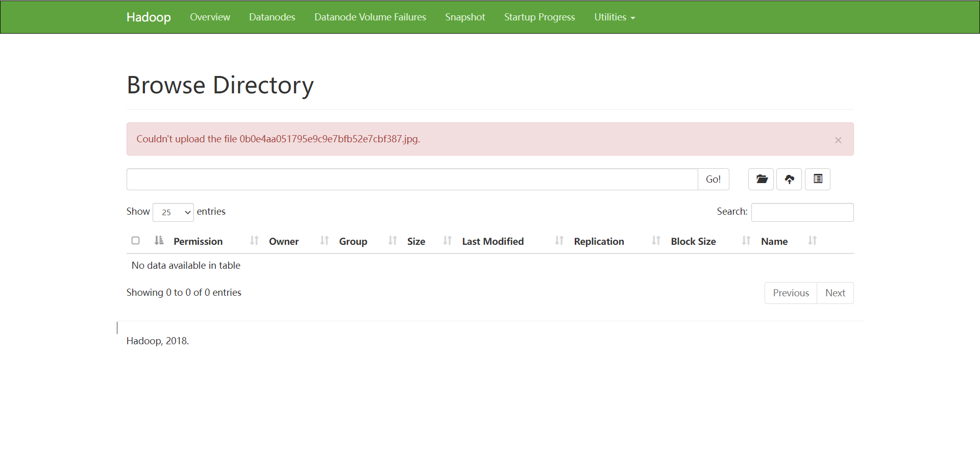Check the select-all checkbox in table header

click(x=135, y=240)
